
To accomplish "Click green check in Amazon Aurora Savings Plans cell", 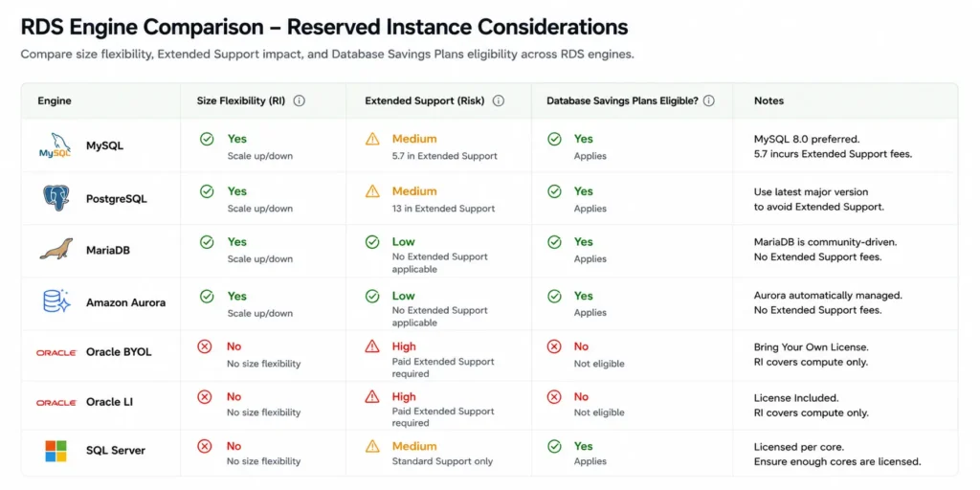I will click(554, 296).
